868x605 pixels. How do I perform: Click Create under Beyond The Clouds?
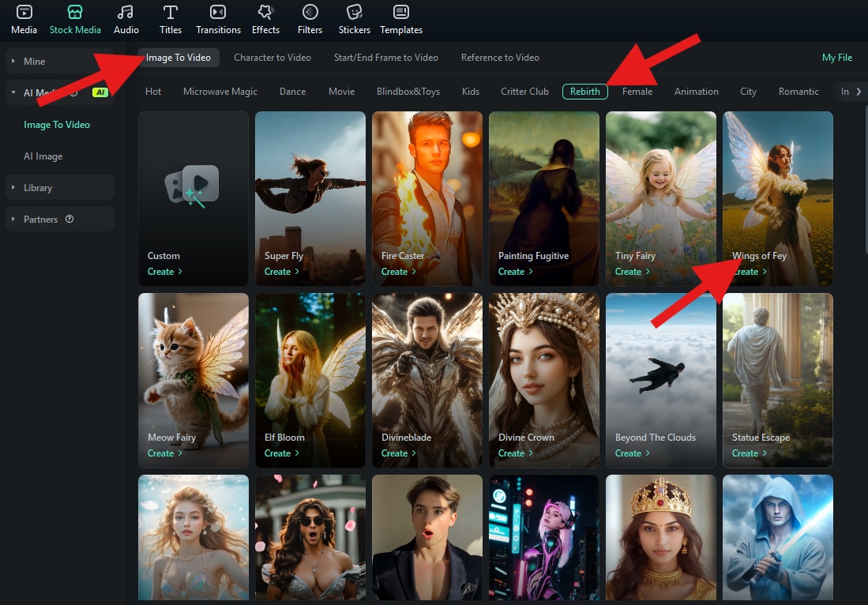tap(632, 453)
